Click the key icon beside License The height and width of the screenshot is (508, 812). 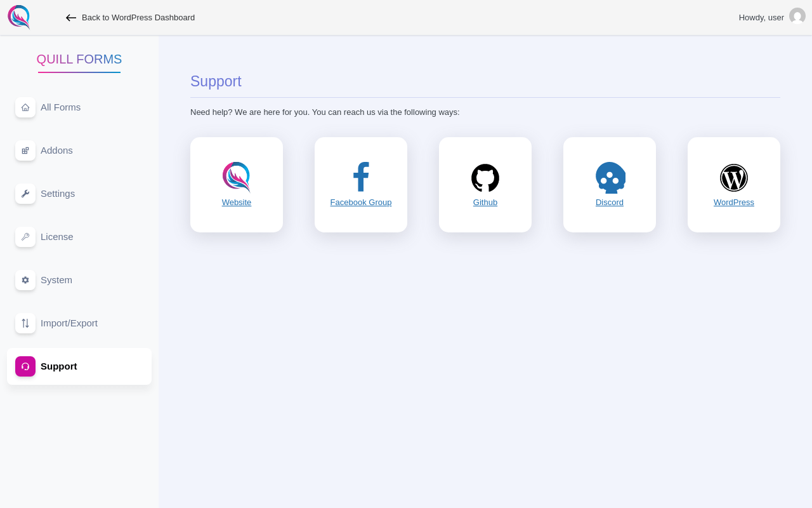click(x=25, y=237)
